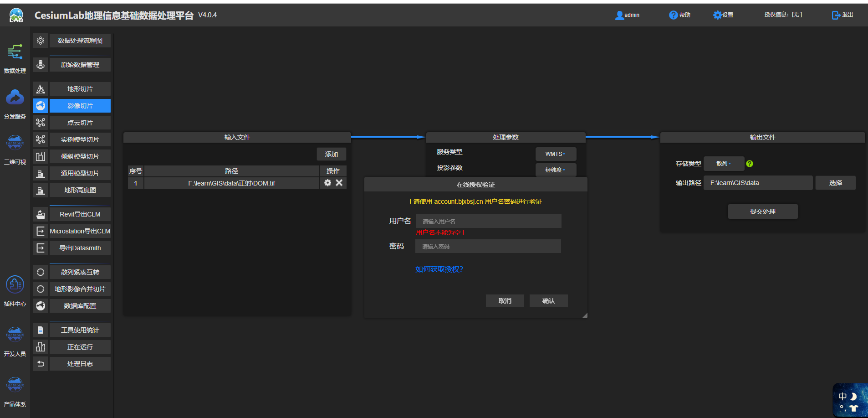Click the globe icon beside 数据库配置
Image resolution: width=868 pixels, height=418 pixels.
pos(41,306)
